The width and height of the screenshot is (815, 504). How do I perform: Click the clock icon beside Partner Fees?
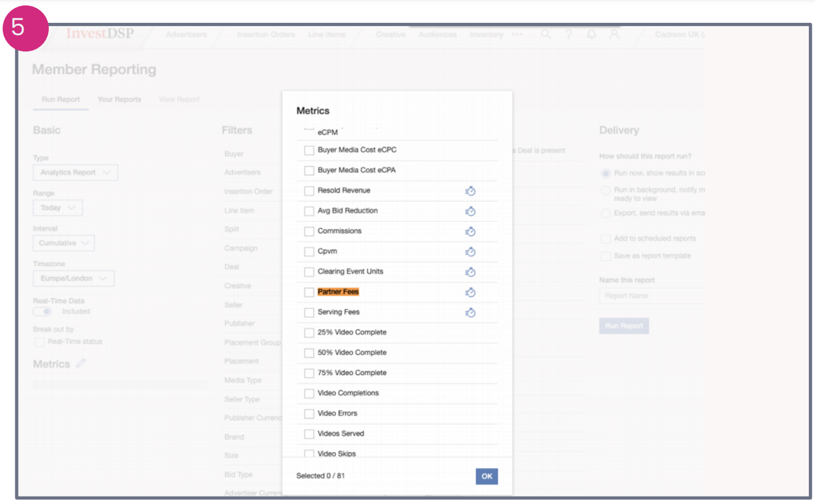coord(470,292)
